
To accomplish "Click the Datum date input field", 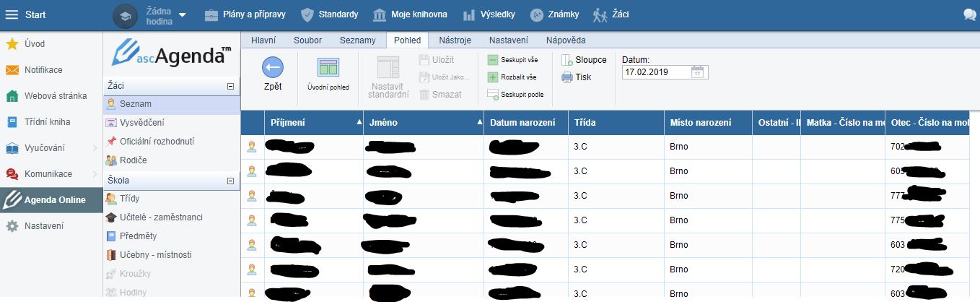I will [x=655, y=72].
